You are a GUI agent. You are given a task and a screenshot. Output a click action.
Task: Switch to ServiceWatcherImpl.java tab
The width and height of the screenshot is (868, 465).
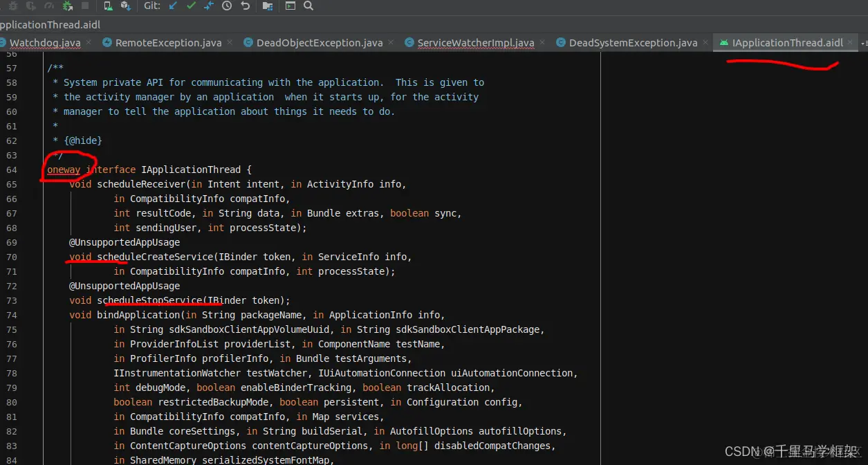pos(476,42)
